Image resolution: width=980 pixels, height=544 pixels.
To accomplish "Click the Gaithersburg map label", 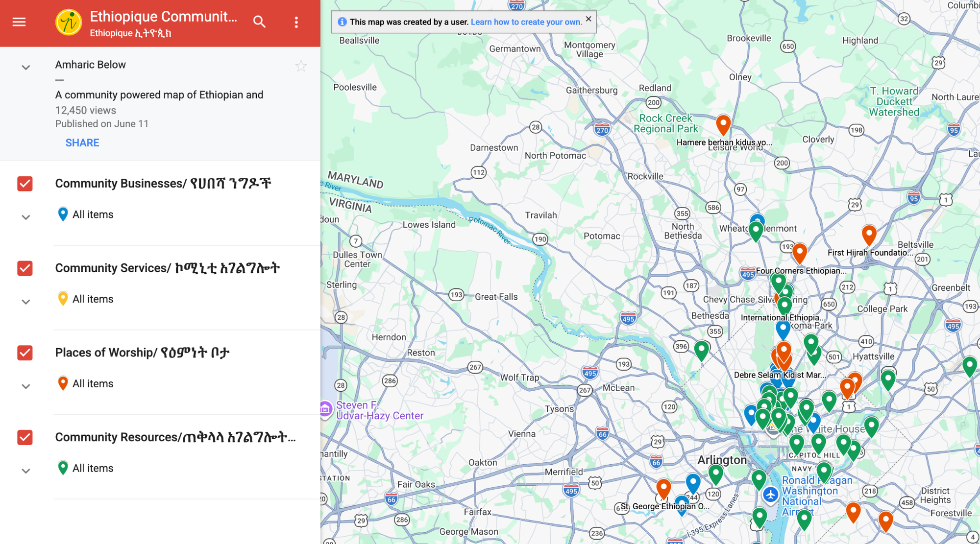I will pyautogui.click(x=591, y=90).
